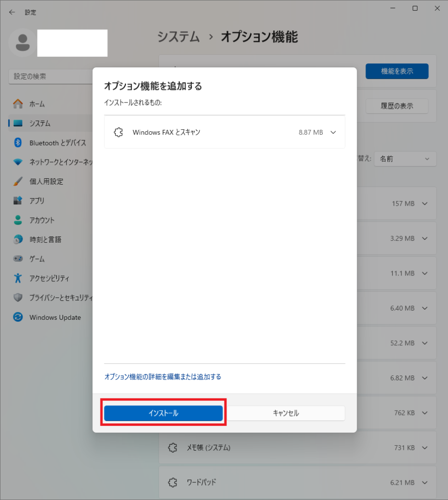
Task: Click the Home house icon in sidebar
Action: click(x=18, y=104)
